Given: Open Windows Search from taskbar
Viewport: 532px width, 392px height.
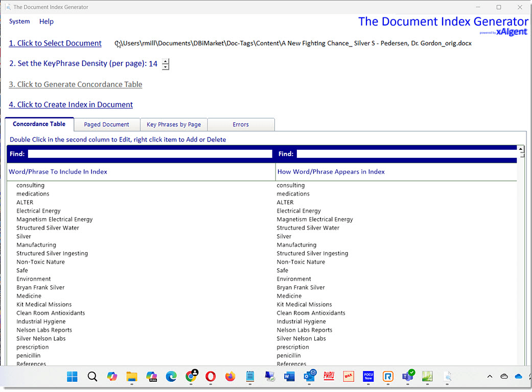Looking at the screenshot, I should pyautogui.click(x=92, y=376).
